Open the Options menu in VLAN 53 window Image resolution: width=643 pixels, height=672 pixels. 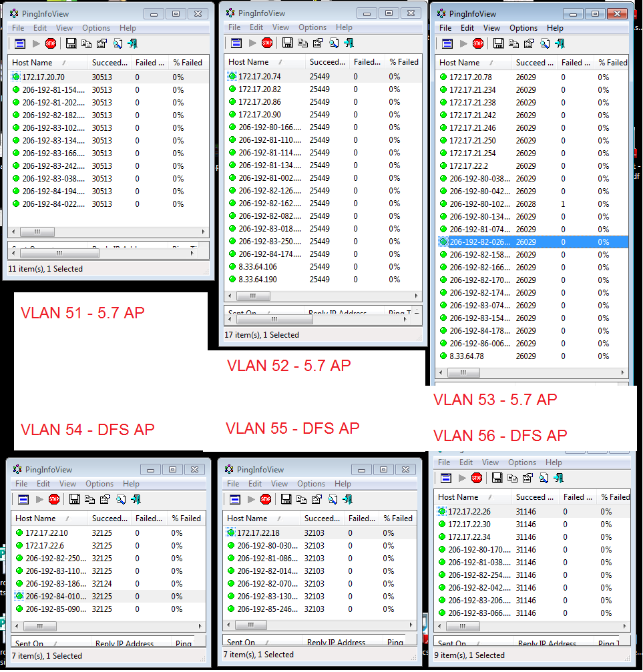[523, 28]
